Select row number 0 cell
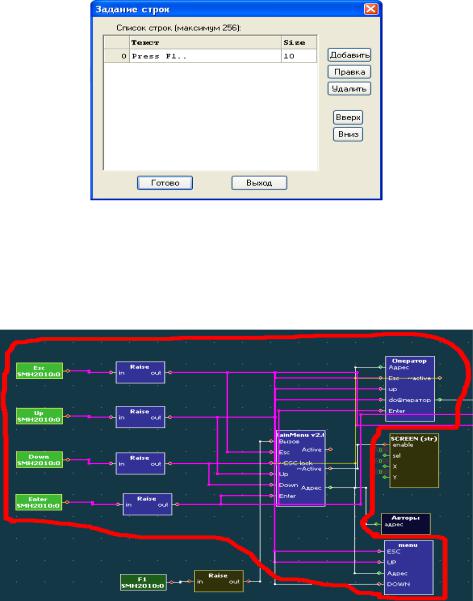Viewport: 473px width, 601px height. (117, 56)
